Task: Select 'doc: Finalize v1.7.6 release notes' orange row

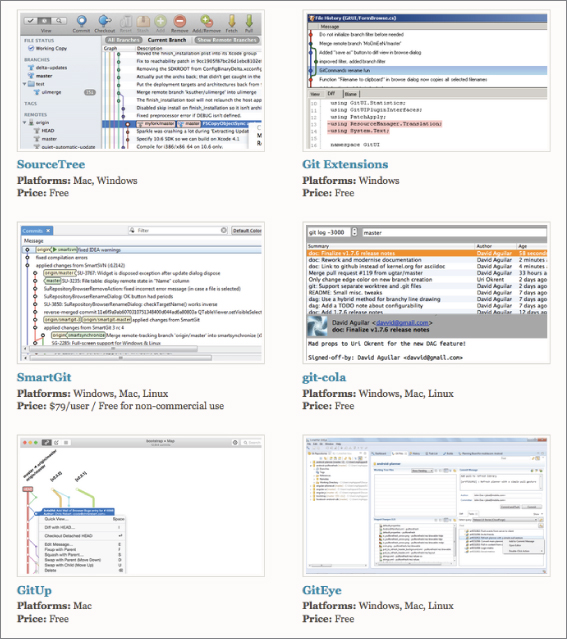Action: 426,253
